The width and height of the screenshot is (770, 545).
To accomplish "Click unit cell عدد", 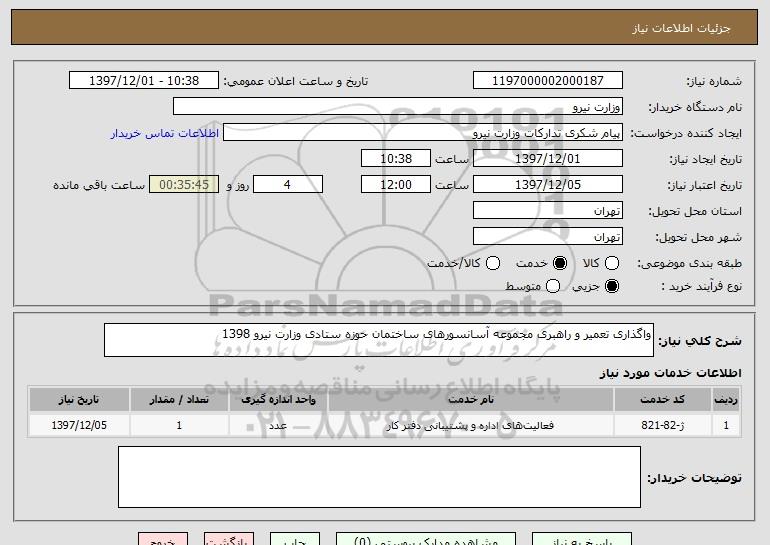I will click(x=278, y=425).
